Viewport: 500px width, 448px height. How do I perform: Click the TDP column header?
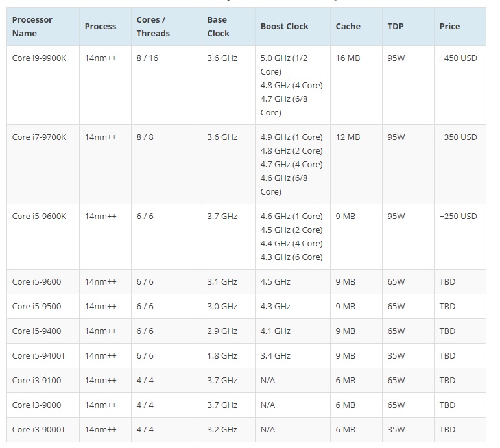(408, 27)
